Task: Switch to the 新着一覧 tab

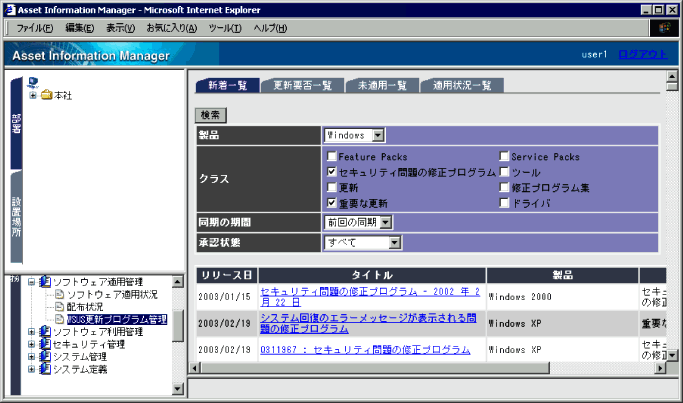Action: pyautogui.click(x=227, y=85)
